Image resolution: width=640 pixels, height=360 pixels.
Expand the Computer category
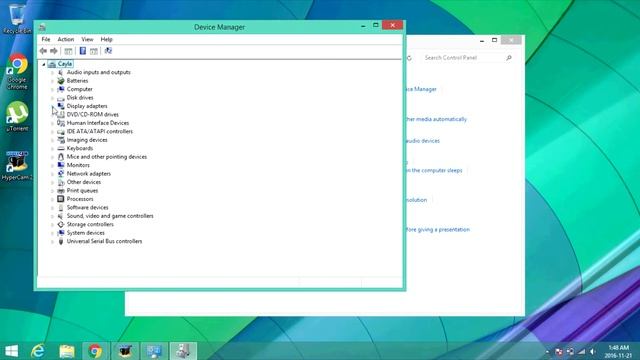[52, 89]
